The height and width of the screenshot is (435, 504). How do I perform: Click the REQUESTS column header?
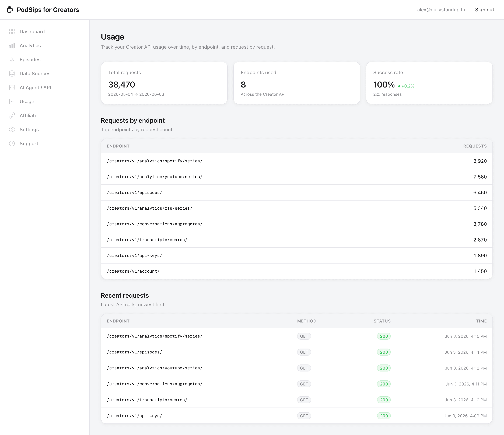475,146
